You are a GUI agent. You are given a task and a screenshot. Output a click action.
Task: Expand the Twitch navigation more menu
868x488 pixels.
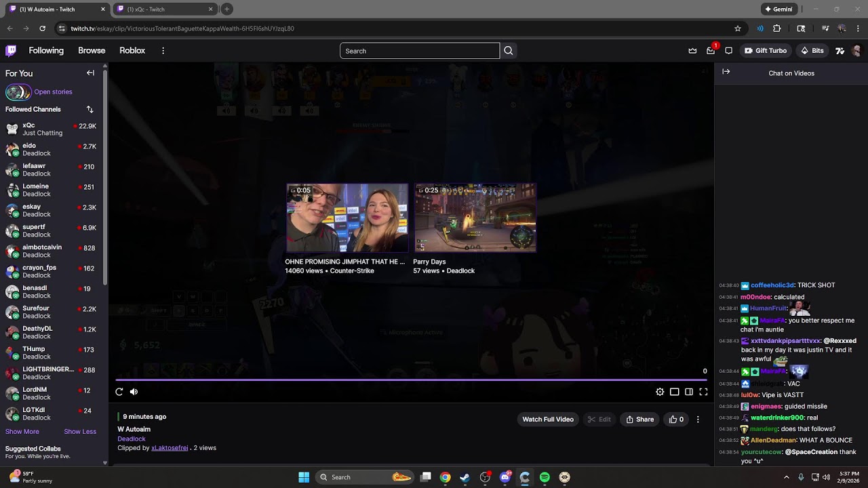click(163, 51)
